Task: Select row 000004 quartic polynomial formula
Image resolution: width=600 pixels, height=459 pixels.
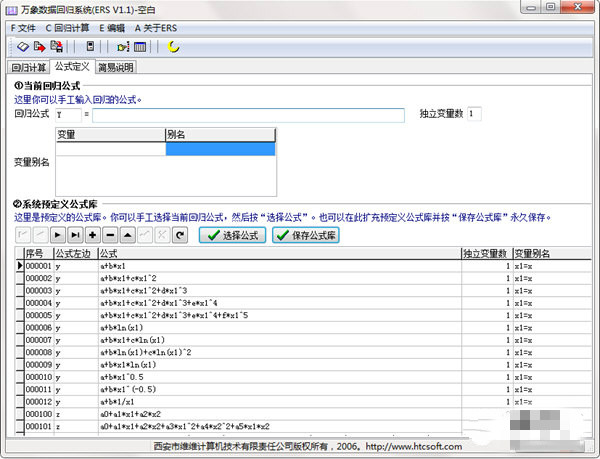Action: (x=304, y=303)
